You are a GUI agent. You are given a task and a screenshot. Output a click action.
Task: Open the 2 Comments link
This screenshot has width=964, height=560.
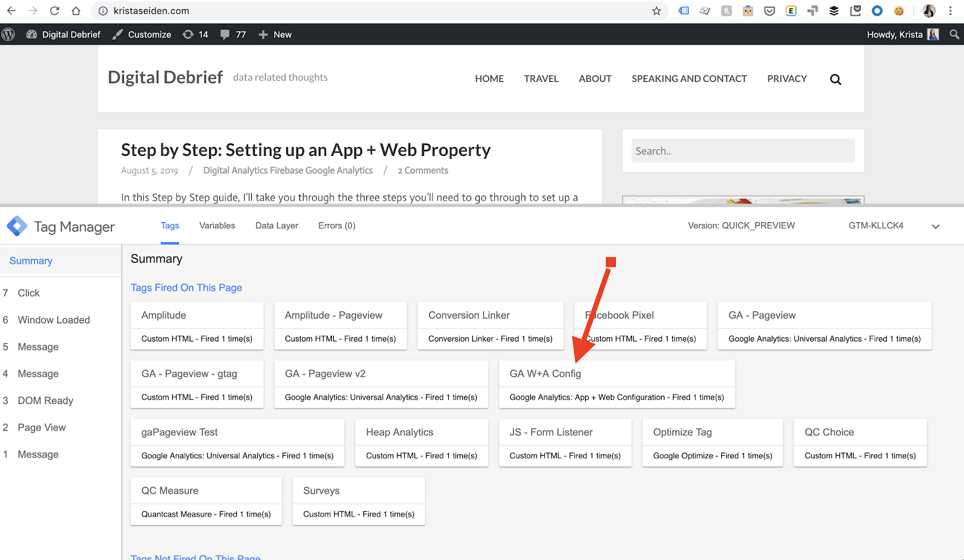[423, 170]
